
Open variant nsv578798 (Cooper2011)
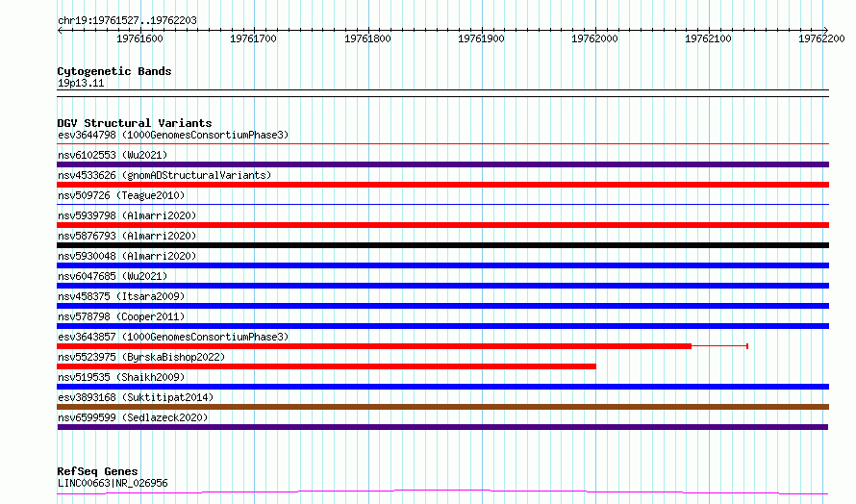121,316
